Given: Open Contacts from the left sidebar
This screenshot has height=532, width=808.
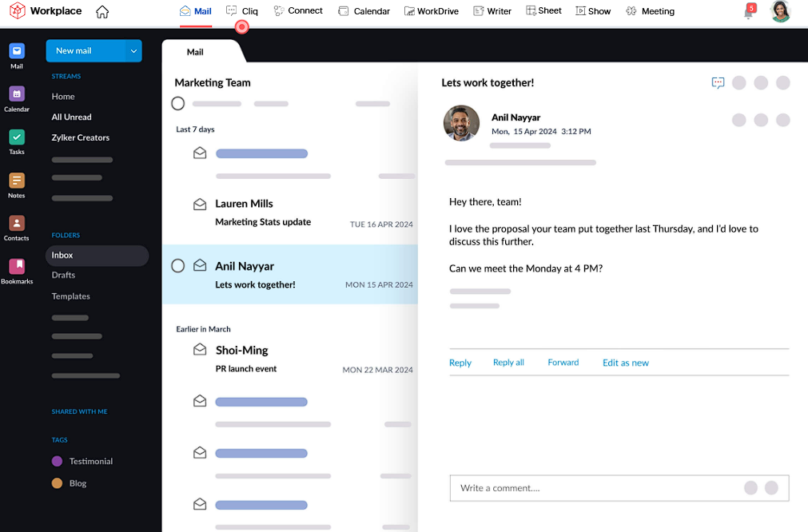Looking at the screenshot, I should 16,224.
